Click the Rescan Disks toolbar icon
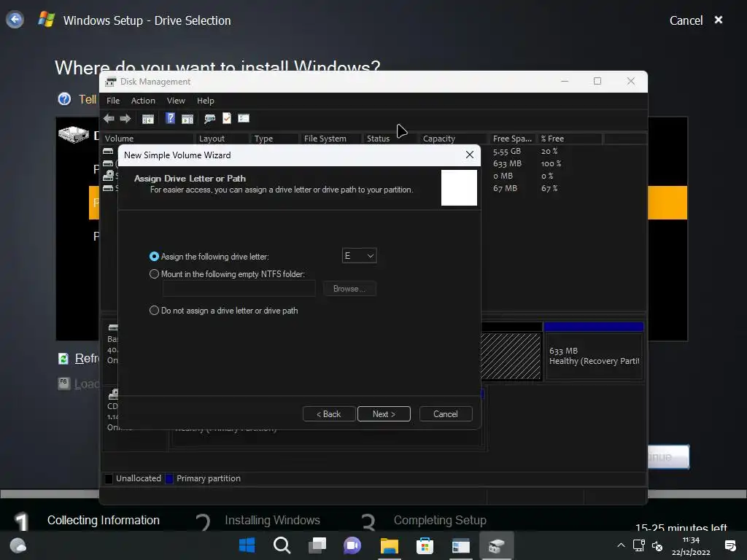The image size is (747, 560). [209, 119]
